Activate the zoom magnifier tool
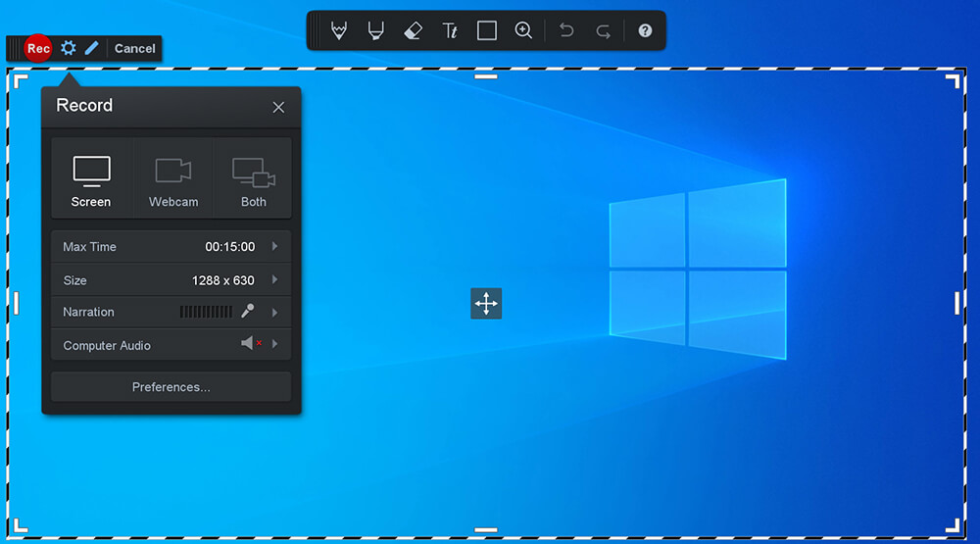This screenshot has height=544, width=980. pos(523,30)
